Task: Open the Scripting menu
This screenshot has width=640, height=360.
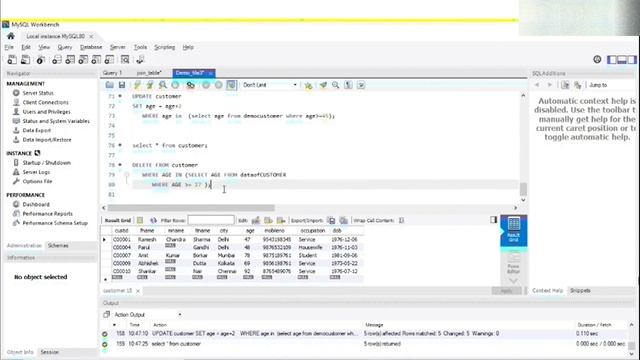Action: [164, 47]
